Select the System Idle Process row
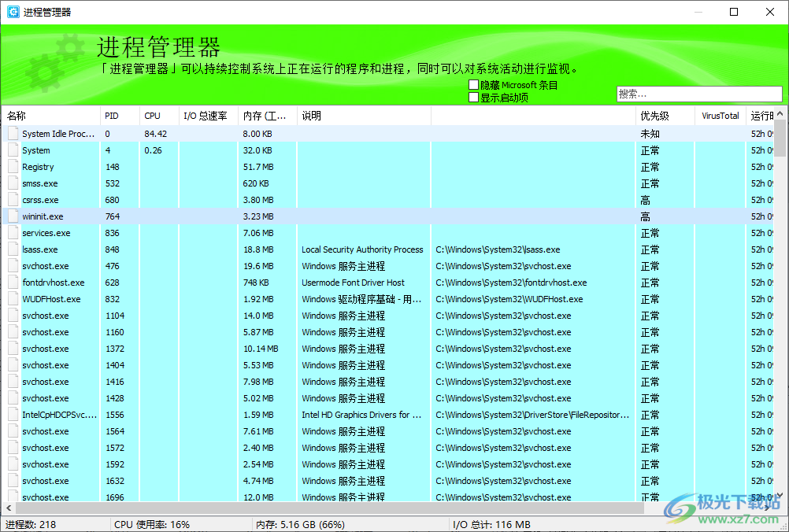789x532 pixels. 387,134
